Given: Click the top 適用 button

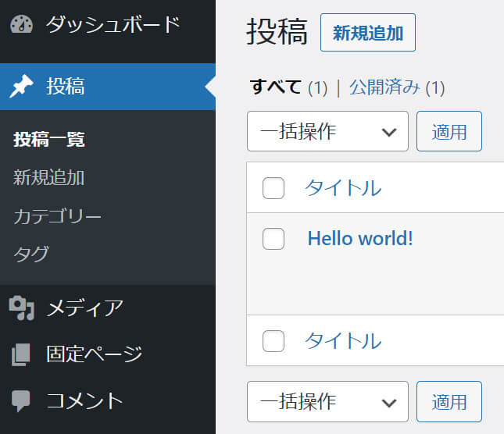Looking at the screenshot, I should pyautogui.click(x=449, y=131).
